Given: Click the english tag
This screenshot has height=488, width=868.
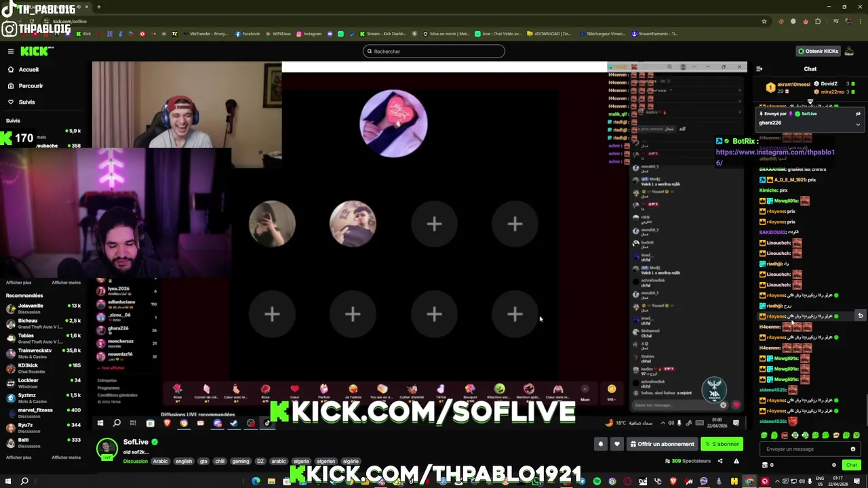Looking at the screenshot, I should (184, 462).
